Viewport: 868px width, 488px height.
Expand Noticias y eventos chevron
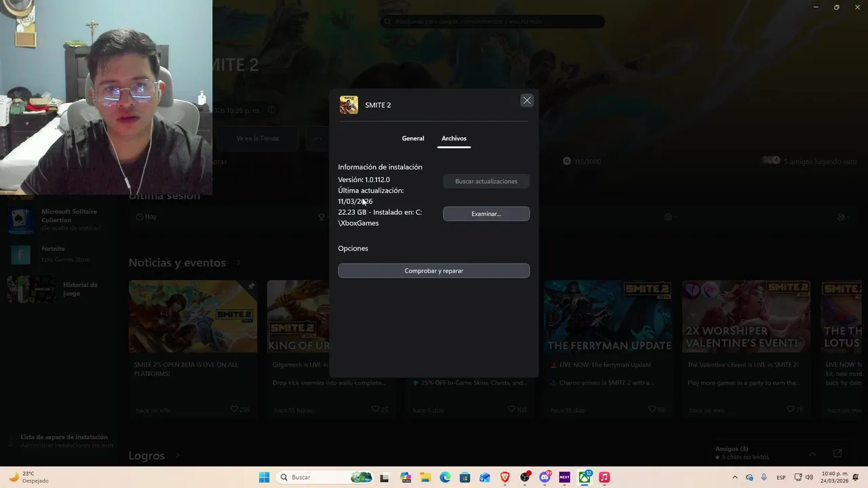pyautogui.click(x=239, y=263)
